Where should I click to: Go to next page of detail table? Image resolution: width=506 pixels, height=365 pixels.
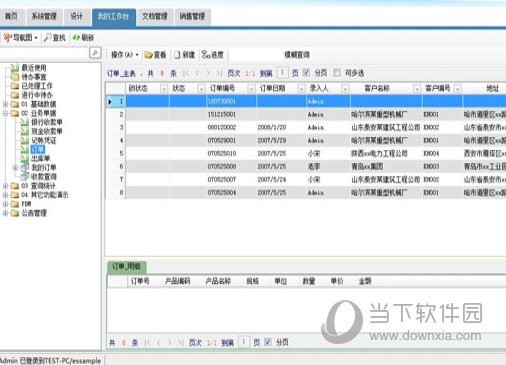tap(169, 342)
